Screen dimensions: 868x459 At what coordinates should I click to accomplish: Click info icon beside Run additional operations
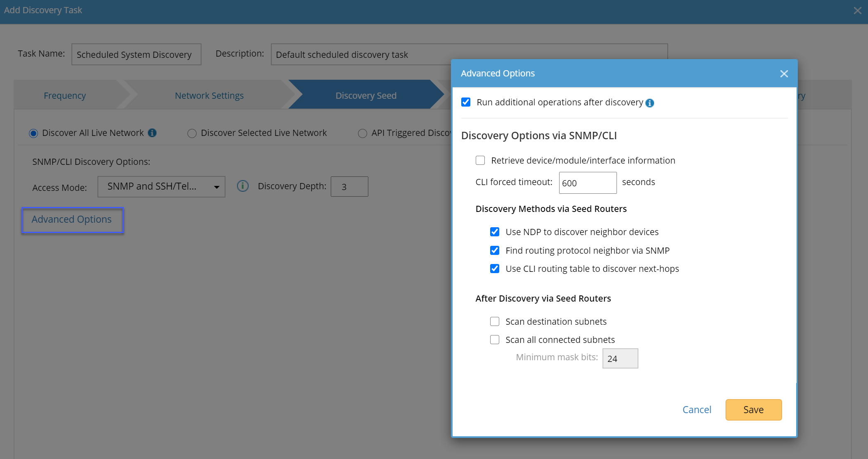click(x=650, y=103)
